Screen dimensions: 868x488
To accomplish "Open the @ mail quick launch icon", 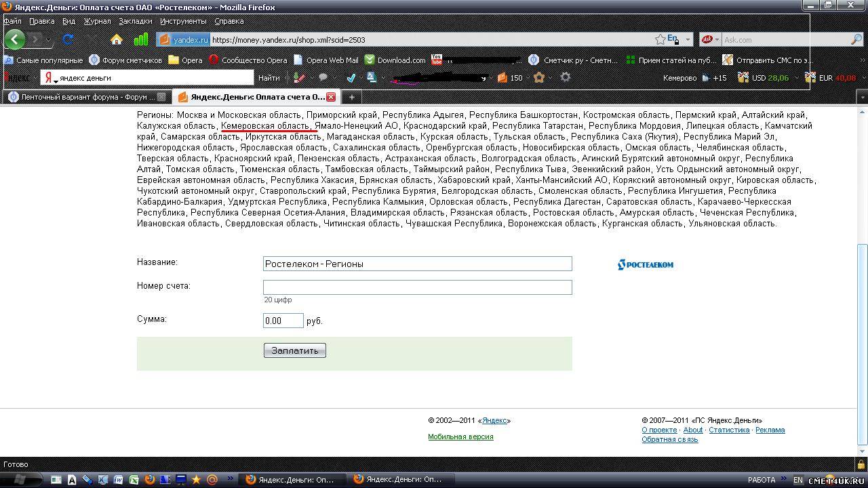I will 212,480.
